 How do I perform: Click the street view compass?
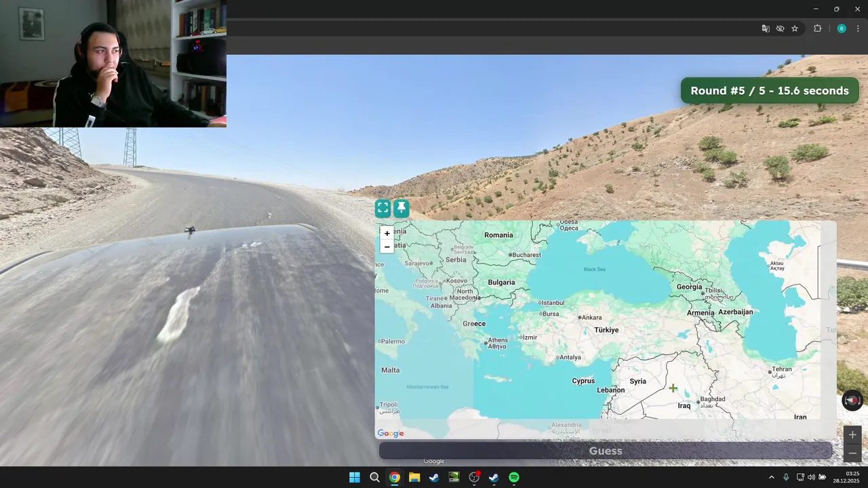coord(852,401)
